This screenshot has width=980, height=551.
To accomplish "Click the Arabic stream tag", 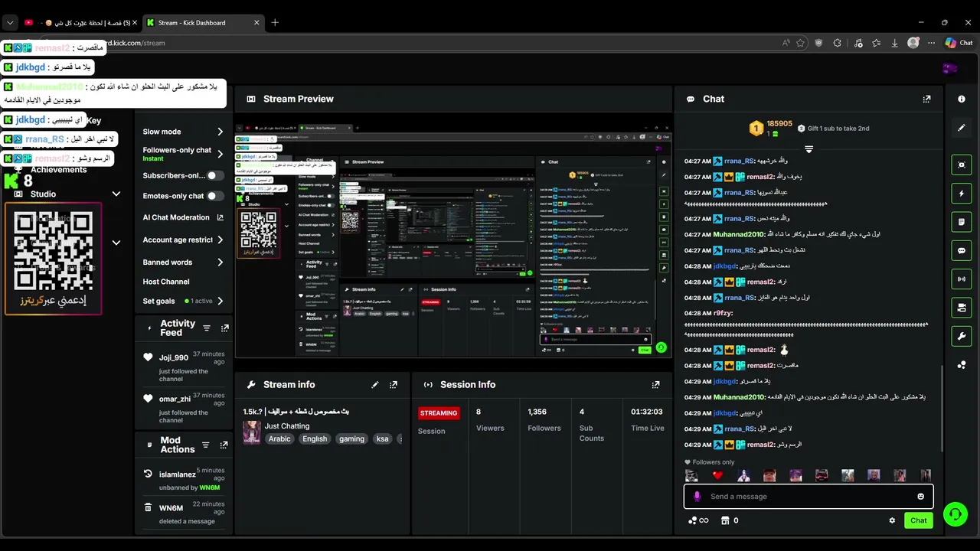I will (279, 439).
